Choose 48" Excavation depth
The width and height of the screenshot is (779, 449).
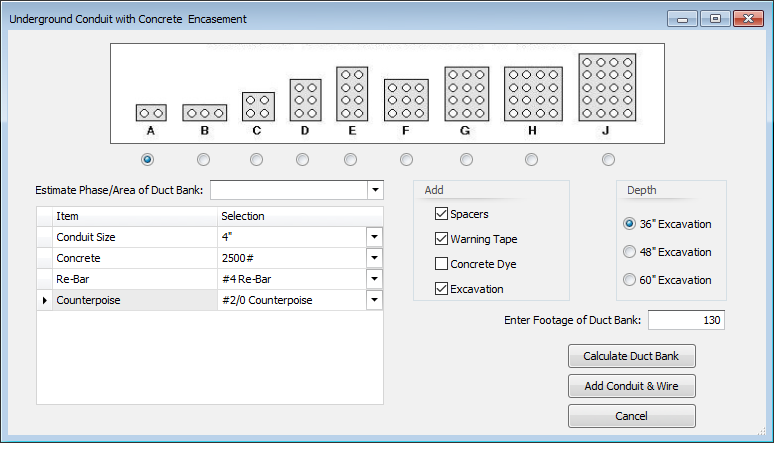click(x=629, y=252)
